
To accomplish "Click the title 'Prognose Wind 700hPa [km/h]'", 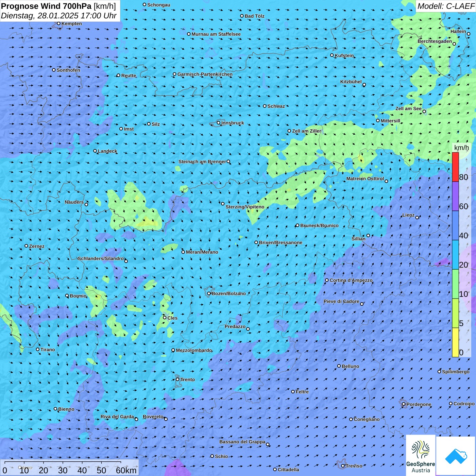I will pos(58,6).
